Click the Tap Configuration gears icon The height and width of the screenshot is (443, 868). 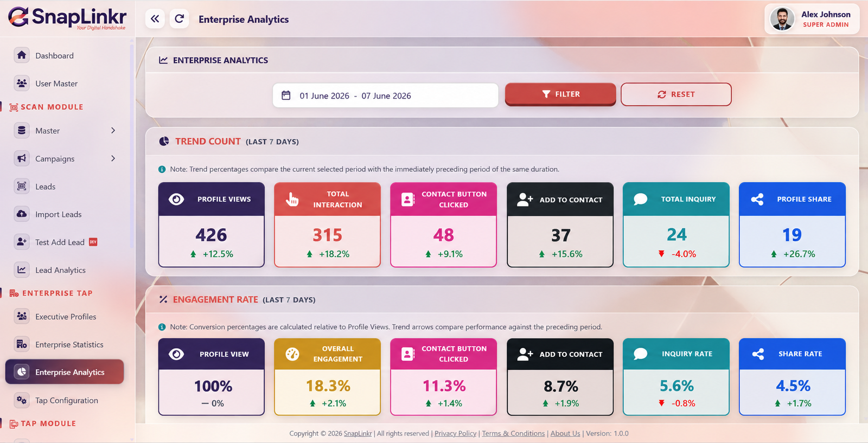[x=22, y=400]
